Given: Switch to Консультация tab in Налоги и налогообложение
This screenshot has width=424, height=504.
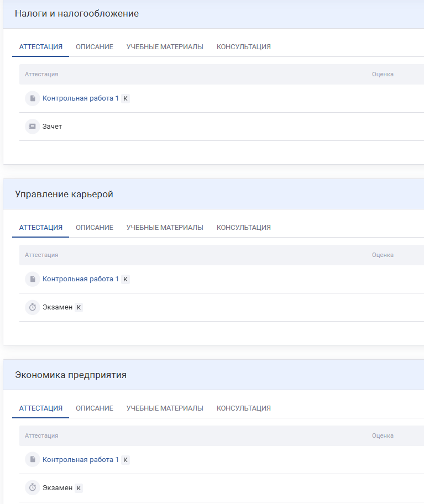Looking at the screenshot, I should (243, 47).
